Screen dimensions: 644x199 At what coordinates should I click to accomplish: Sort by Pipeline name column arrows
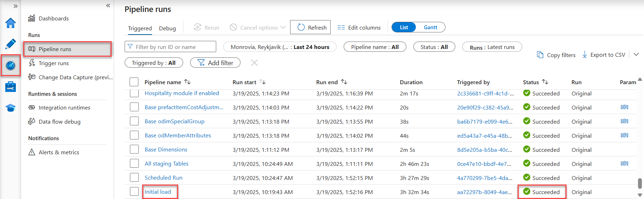coord(187,82)
